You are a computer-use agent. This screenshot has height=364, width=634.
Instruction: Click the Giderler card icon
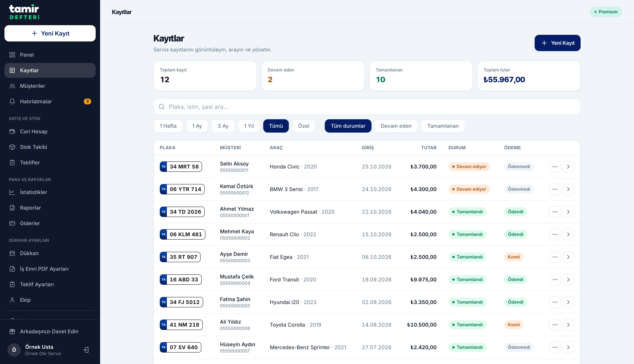12,223
